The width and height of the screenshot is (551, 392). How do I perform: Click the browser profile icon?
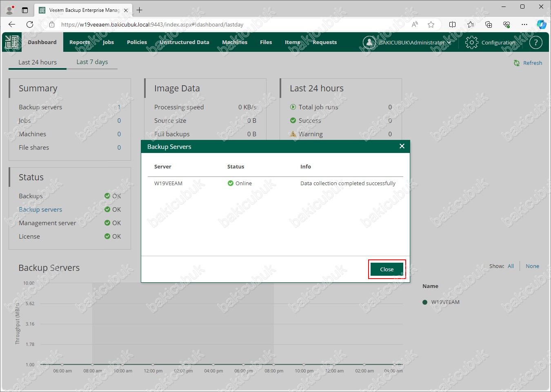(x=9, y=10)
